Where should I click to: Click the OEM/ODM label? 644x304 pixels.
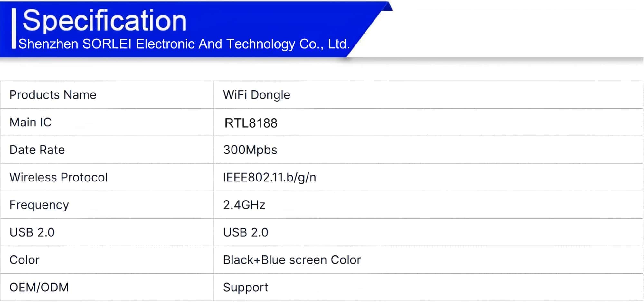(39, 287)
